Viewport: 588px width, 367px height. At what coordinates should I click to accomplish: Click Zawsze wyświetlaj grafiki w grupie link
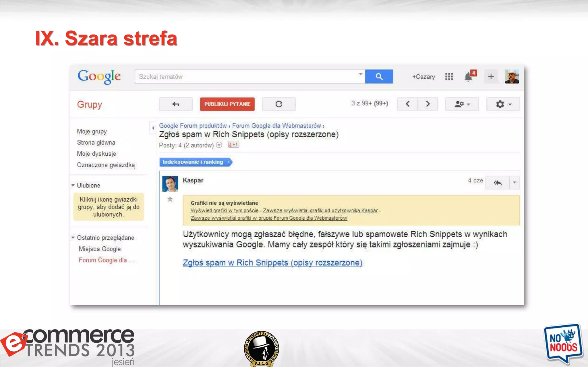coord(269,218)
